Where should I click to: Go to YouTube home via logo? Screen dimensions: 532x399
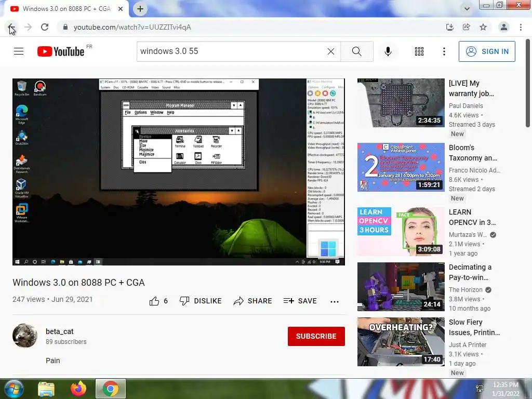(61, 51)
